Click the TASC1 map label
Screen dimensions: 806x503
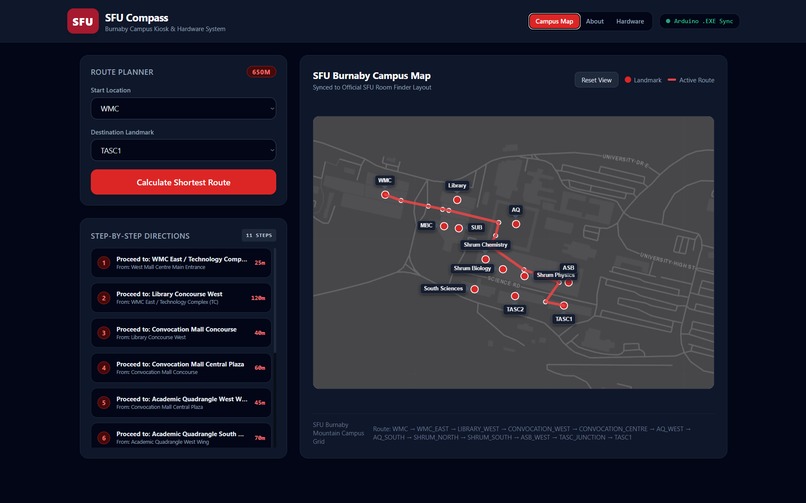[x=563, y=319]
